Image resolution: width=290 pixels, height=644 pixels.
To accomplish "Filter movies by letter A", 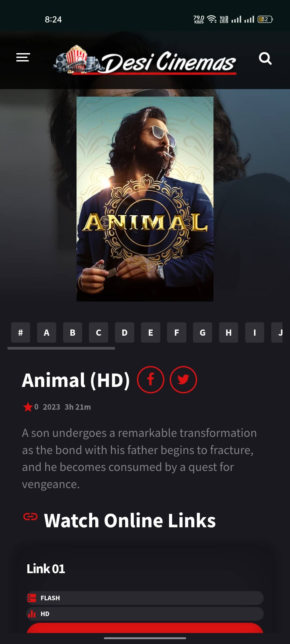I will [x=46, y=332].
